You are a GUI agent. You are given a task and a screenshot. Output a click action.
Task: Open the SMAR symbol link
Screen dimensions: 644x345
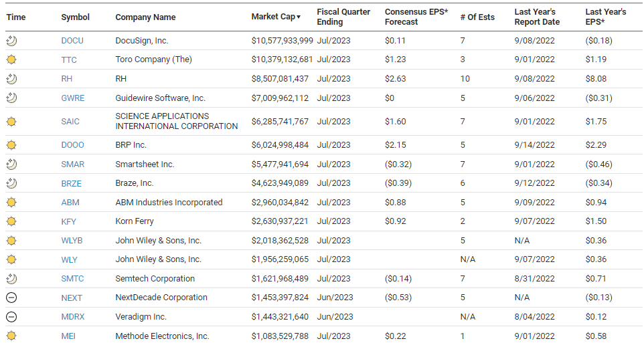click(x=73, y=164)
